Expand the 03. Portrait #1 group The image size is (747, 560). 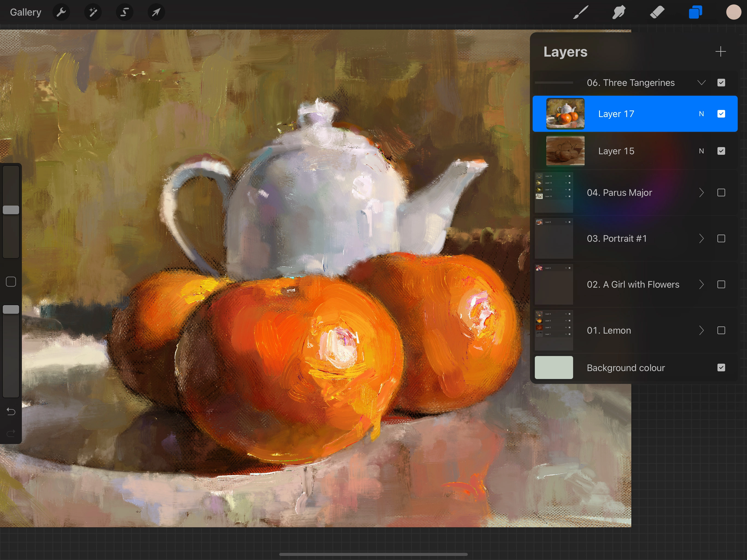[701, 238]
